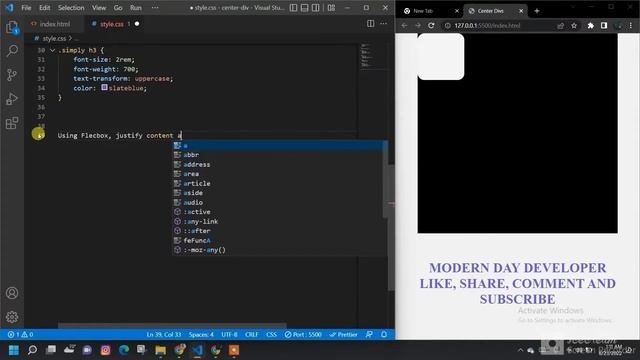The width and height of the screenshot is (640, 360).
Task: Open Customize Layout icon
Action: [331, 8]
